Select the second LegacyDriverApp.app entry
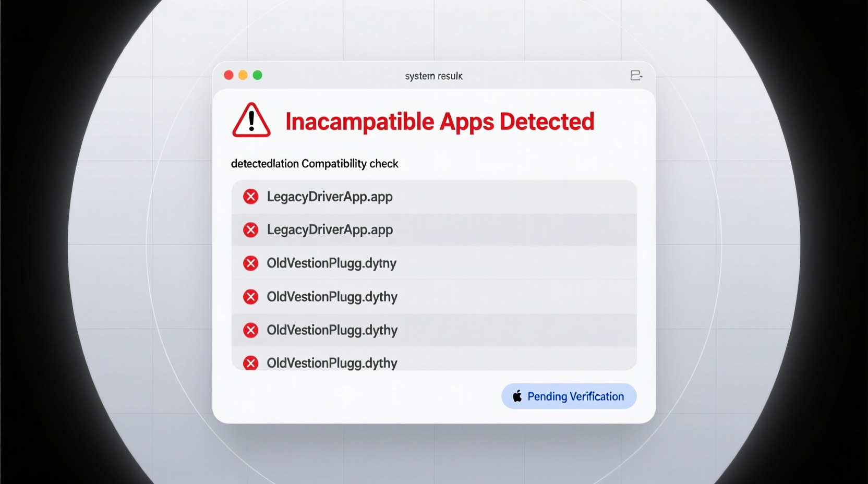868x484 pixels. click(x=330, y=230)
